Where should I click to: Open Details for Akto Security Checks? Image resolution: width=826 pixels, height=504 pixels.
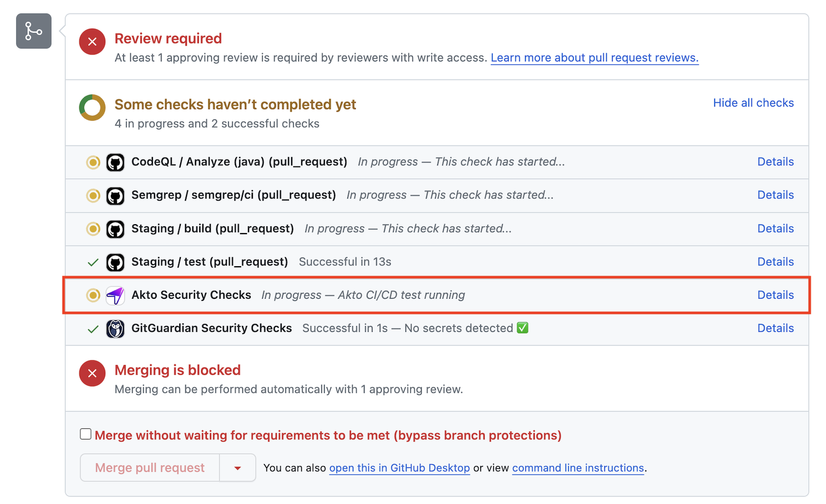pos(775,295)
